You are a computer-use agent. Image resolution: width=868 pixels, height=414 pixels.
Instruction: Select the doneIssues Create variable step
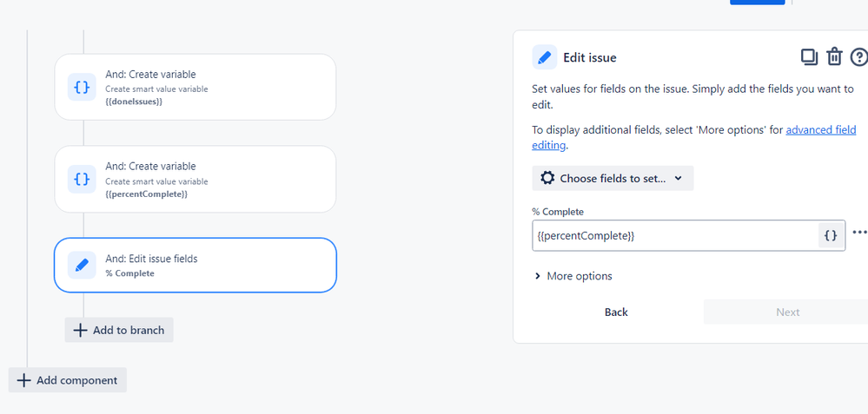(195, 87)
